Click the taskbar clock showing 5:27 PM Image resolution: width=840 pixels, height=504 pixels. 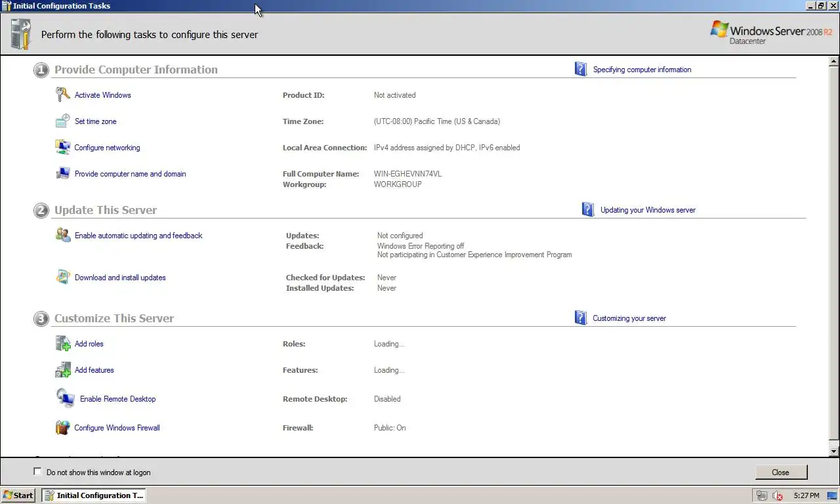click(x=807, y=495)
